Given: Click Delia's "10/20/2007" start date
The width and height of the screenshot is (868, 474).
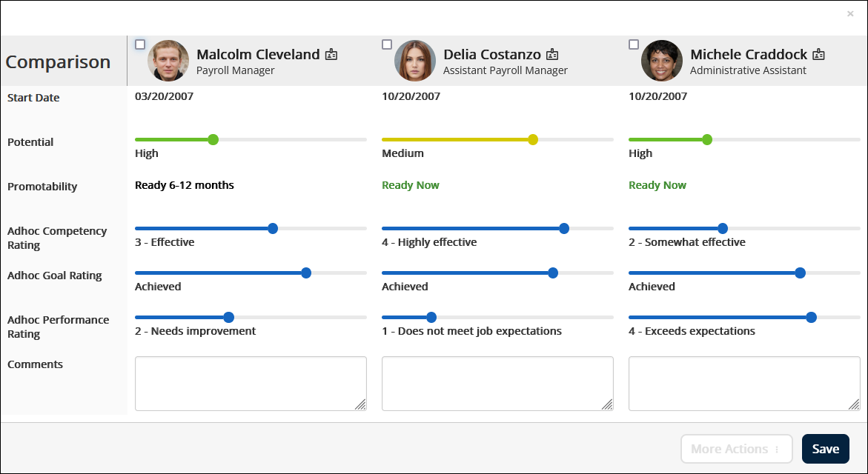Looking at the screenshot, I should tap(411, 96).
